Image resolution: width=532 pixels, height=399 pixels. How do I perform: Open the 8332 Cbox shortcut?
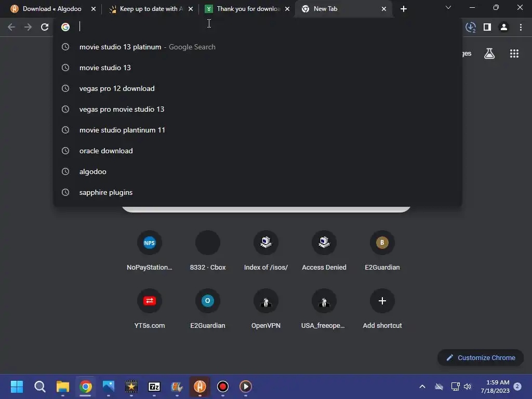coord(208,251)
